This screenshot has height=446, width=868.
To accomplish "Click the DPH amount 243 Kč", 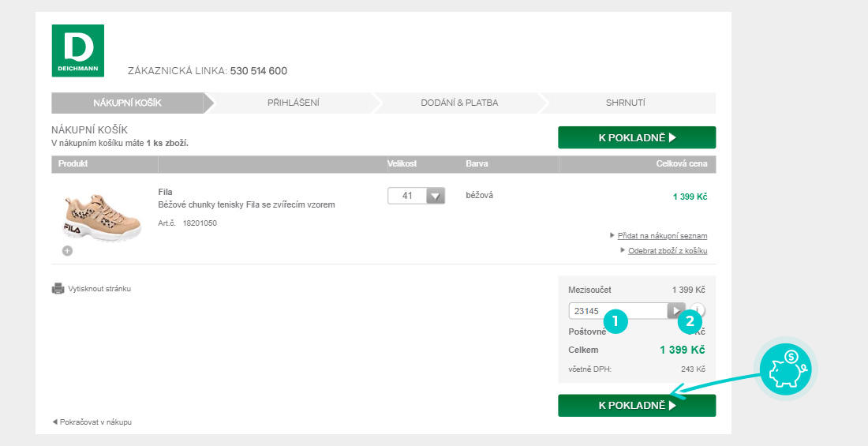I will click(693, 369).
